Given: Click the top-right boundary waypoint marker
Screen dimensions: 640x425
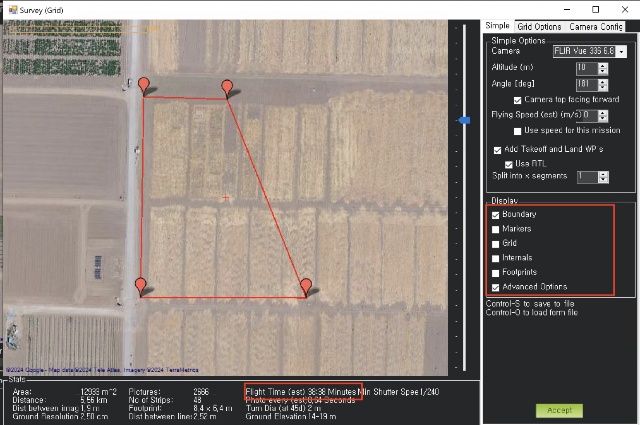Looking at the screenshot, I should pyautogui.click(x=228, y=88).
